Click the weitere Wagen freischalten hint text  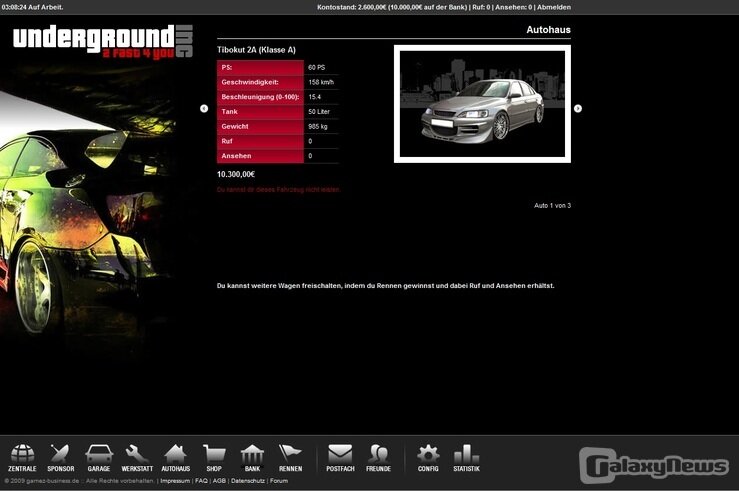(x=386, y=286)
